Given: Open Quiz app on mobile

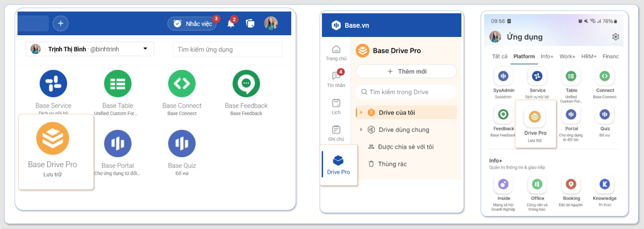Looking at the screenshot, I should click(605, 114).
